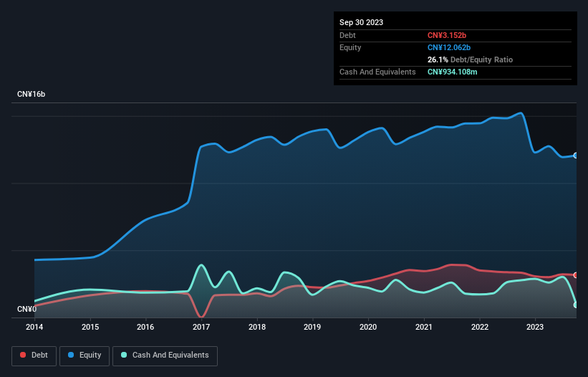Screen dimensions: 588x377
Task: Toggle the Cash And Equivalents legend item
Action: (165, 355)
